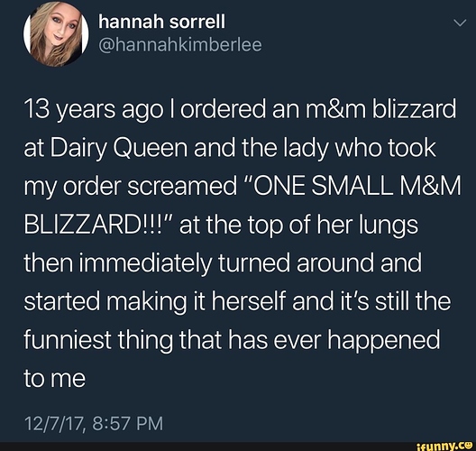476x451 pixels.
Task: Click the 8:57 PM time text
Action: click(127, 423)
